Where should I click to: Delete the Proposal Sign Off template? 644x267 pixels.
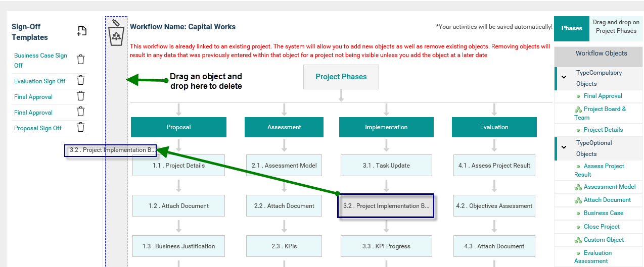click(x=80, y=127)
